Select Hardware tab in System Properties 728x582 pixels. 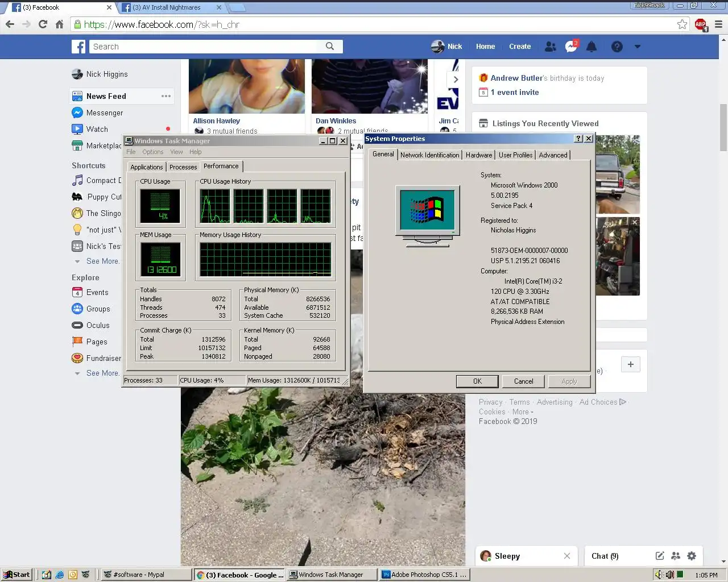(479, 155)
